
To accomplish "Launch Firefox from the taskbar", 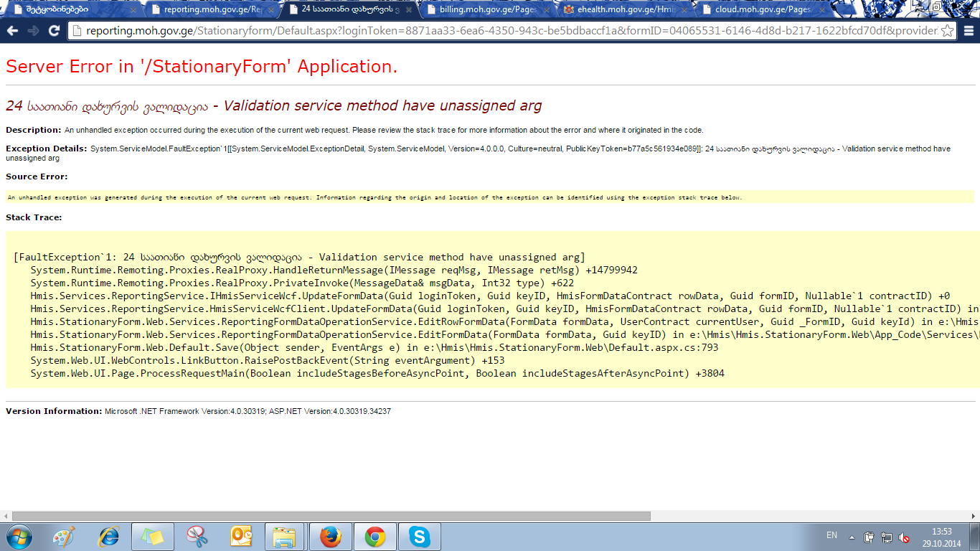I will (x=330, y=537).
